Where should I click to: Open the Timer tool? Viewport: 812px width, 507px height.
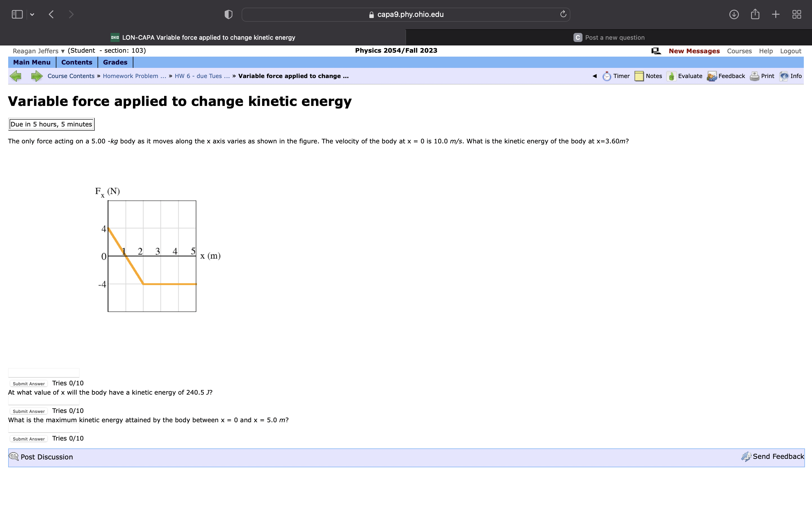pyautogui.click(x=619, y=76)
